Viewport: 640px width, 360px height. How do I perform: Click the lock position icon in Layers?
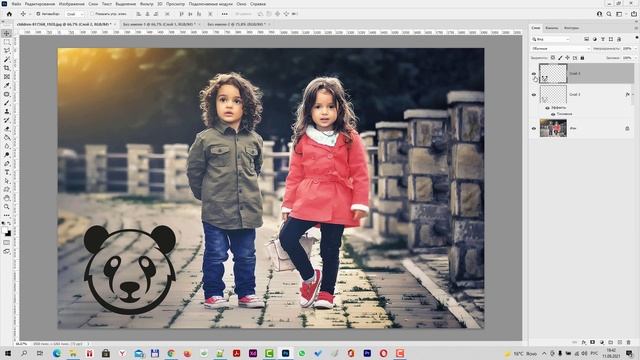567,58
